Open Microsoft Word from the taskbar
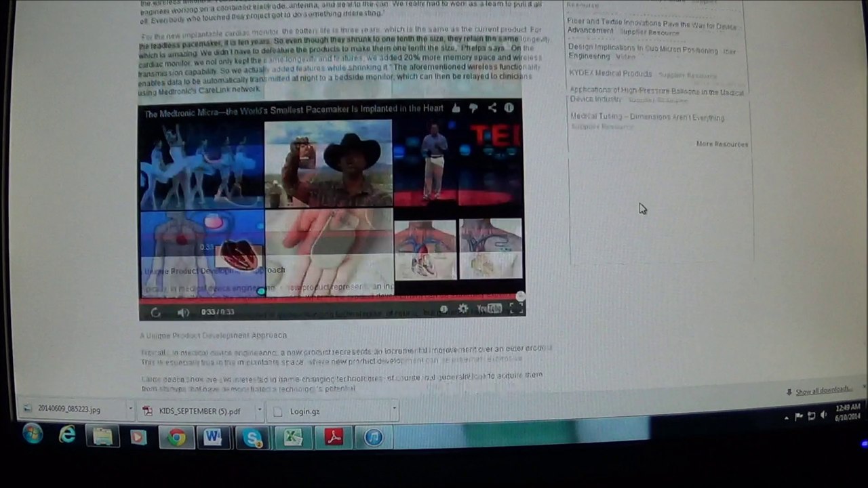This screenshot has width=868, height=488. click(x=213, y=438)
